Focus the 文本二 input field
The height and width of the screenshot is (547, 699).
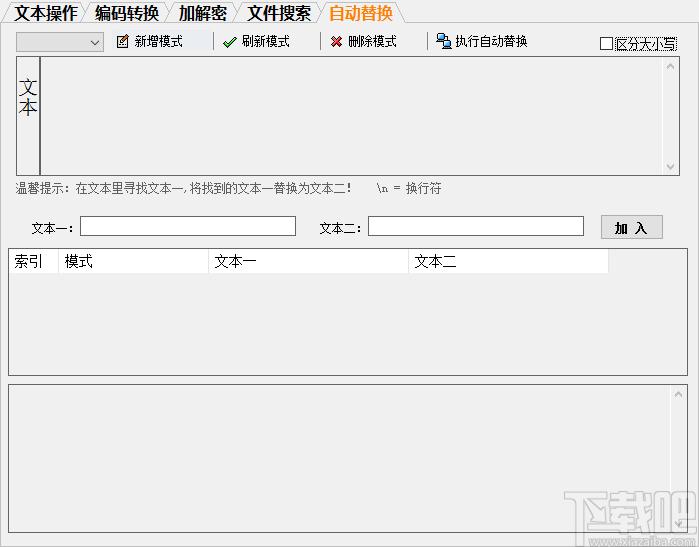pos(476,226)
